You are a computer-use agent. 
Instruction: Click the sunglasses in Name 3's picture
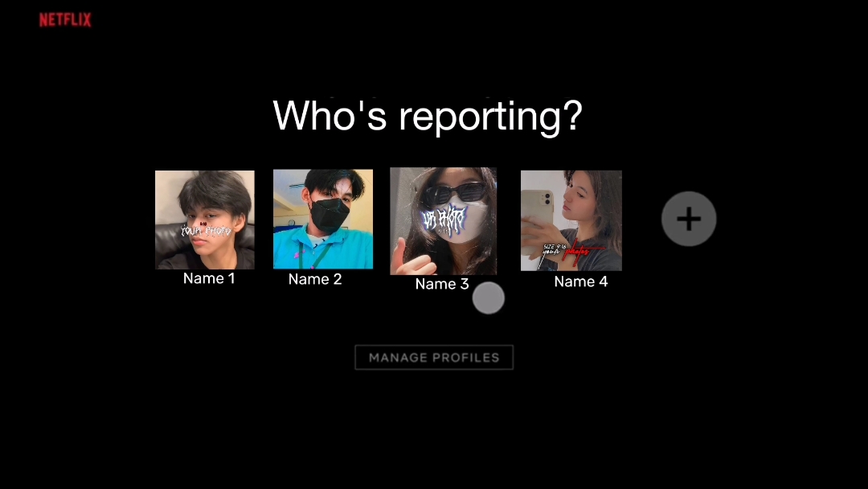[455, 193]
